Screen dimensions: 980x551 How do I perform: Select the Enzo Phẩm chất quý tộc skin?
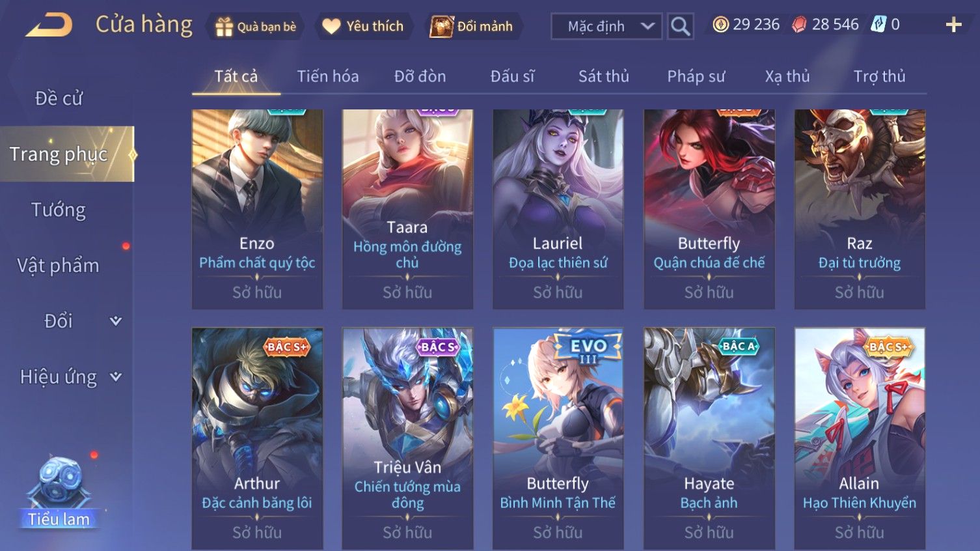pos(257,209)
